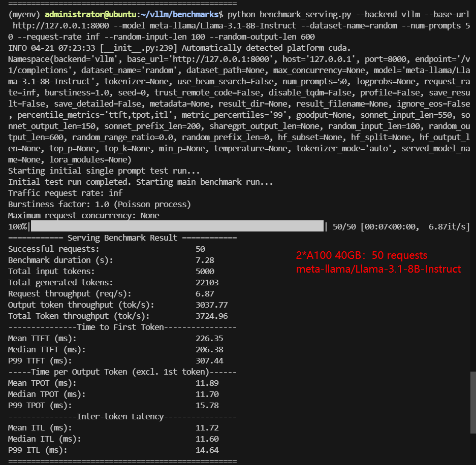Click the P99 TPOT value "15.78"
476x465 pixels.
click(x=207, y=406)
